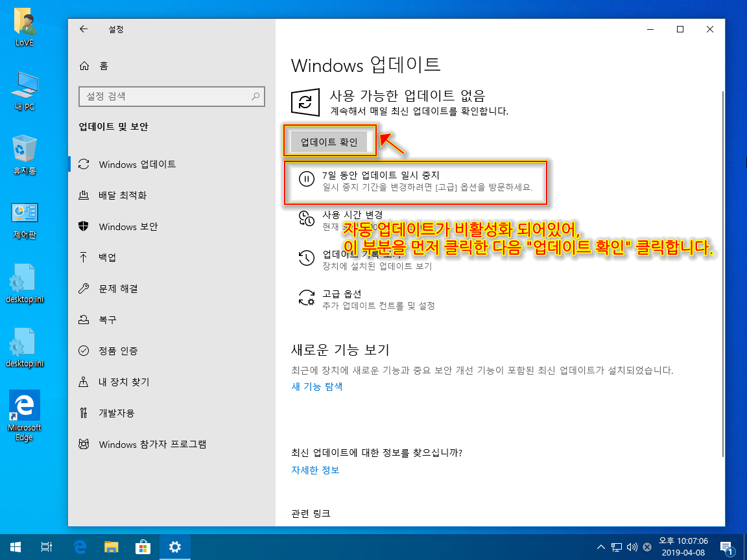Image resolution: width=747 pixels, height=560 pixels.
Task: Click the 자세한 정보 link
Action: click(x=315, y=470)
